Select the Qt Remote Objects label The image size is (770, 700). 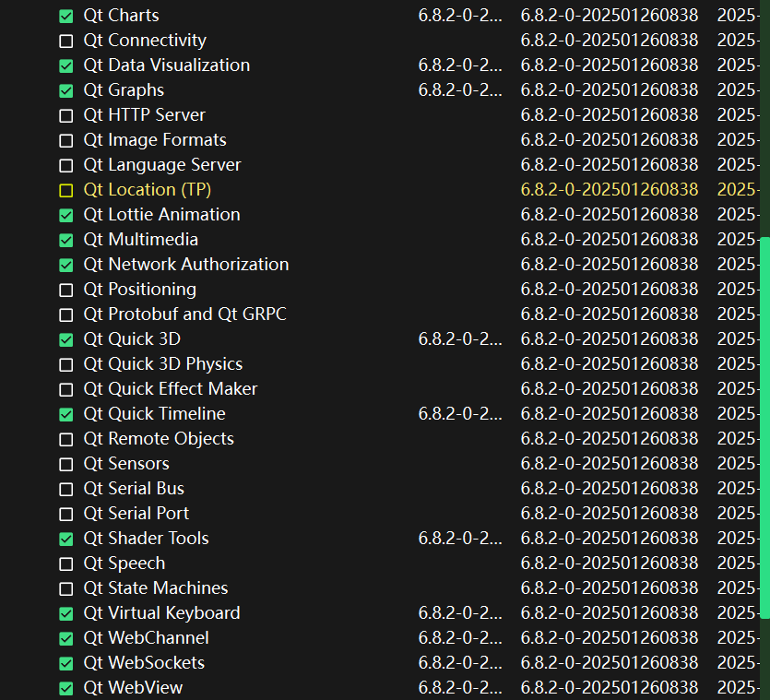click(x=159, y=439)
